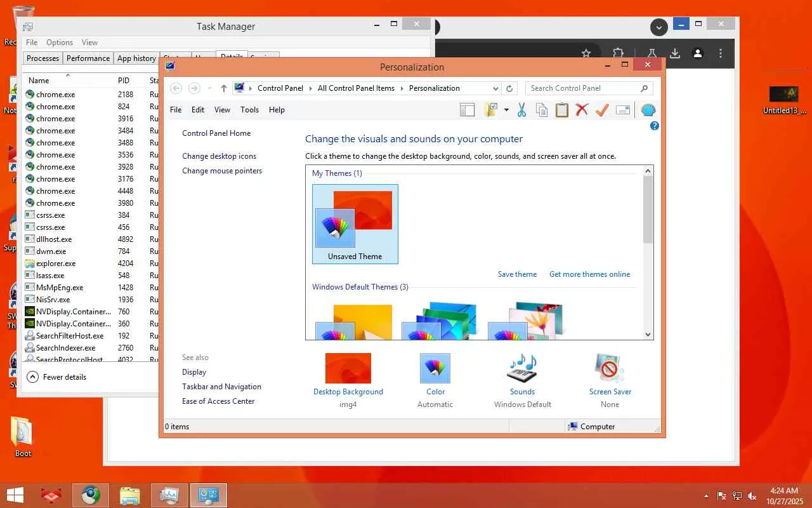The width and height of the screenshot is (812, 508).
Task: Click the magnifier in Search Control Panel
Action: point(644,88)
